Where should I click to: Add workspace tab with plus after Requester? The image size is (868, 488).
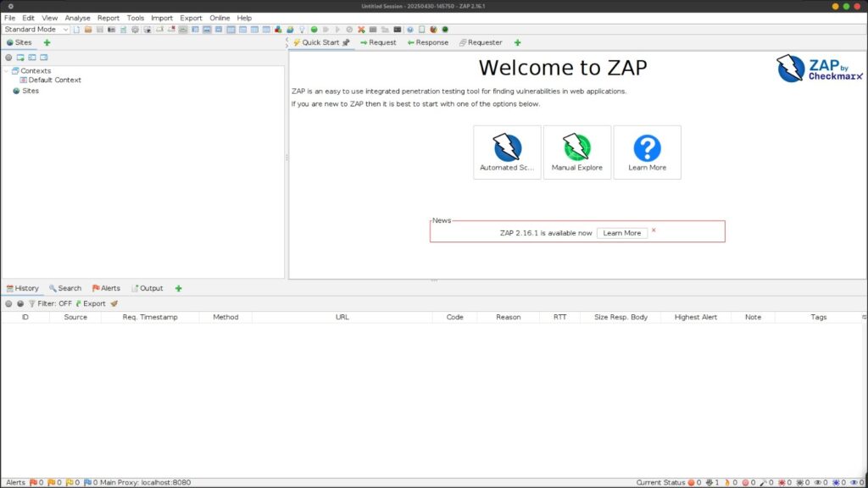518,42
